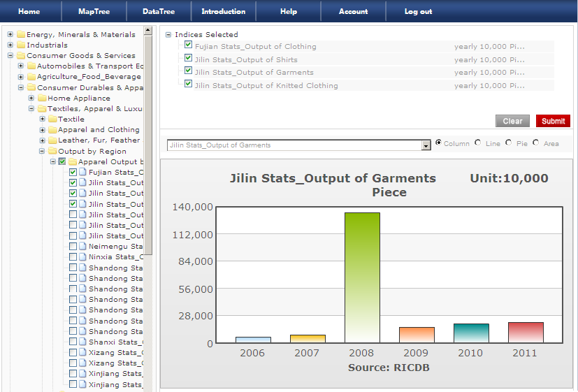Click the yellow 2007 bar
The width and height of the screenshot is (578, 392).
[x=308, y=339]
